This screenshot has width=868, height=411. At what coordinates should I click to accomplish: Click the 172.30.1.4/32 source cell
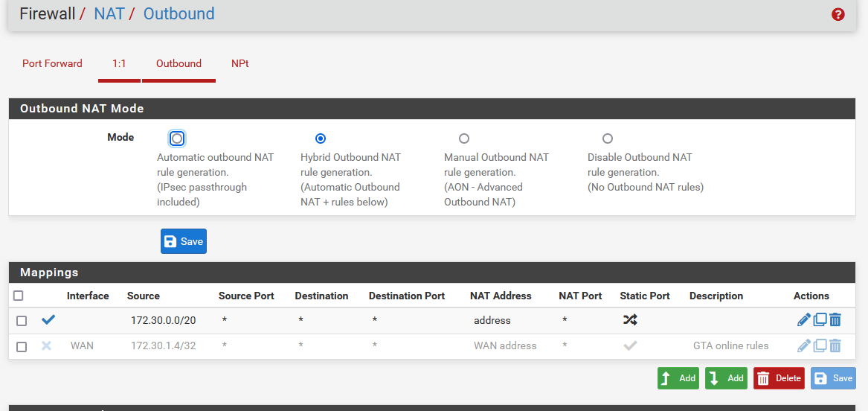tap(164, 345)
